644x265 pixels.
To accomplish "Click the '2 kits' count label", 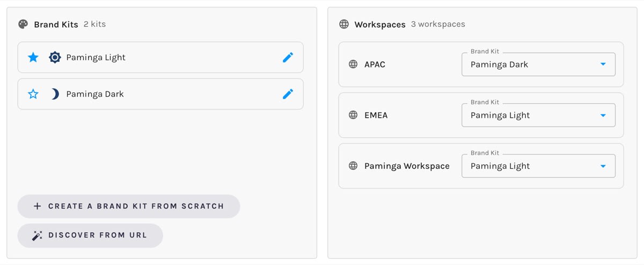I will point(95,24).
